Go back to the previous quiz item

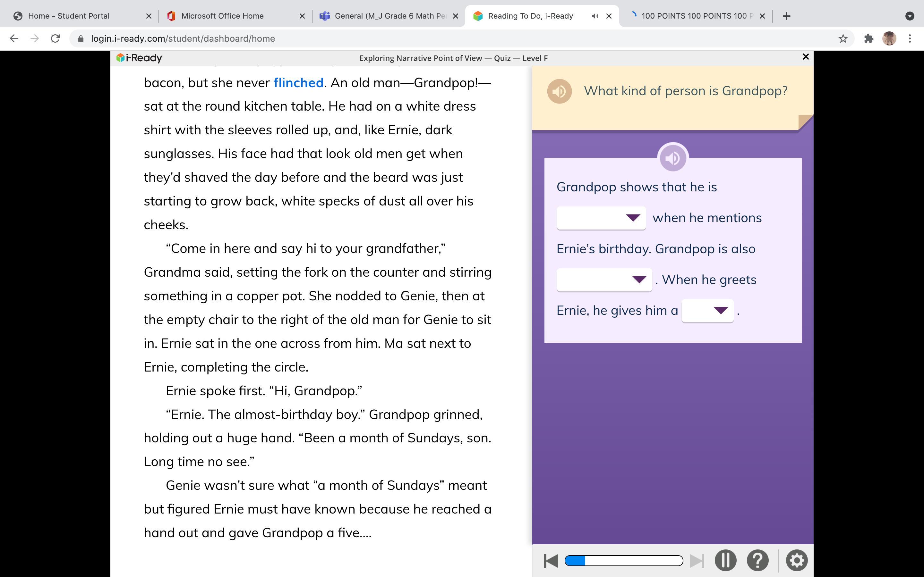[x=551, y=561]
